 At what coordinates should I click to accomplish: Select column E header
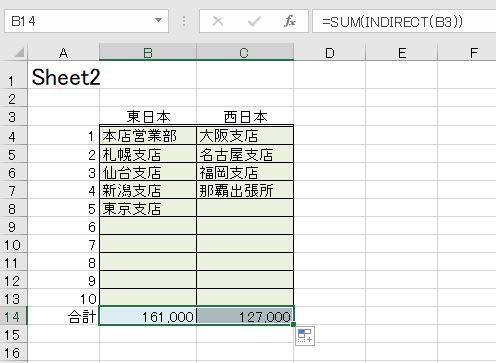[x=402, y=53]
